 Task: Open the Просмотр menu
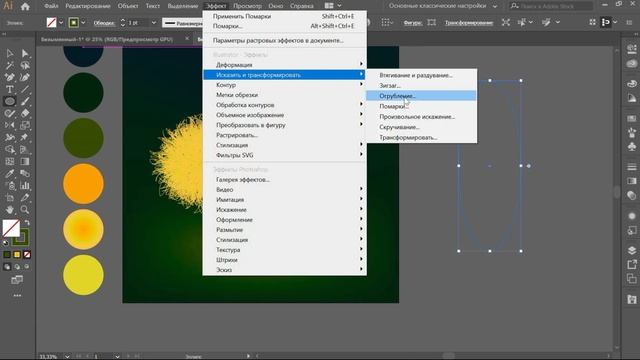point(247,6)
